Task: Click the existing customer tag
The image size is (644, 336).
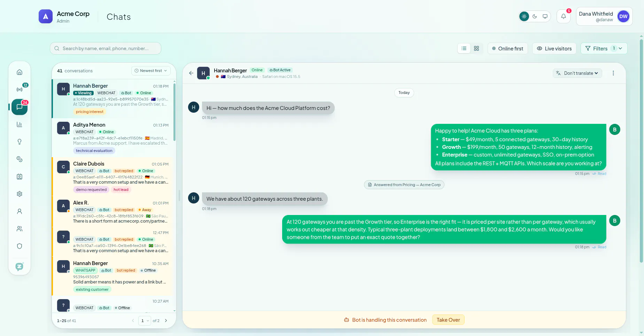Action: click(92, 289)
